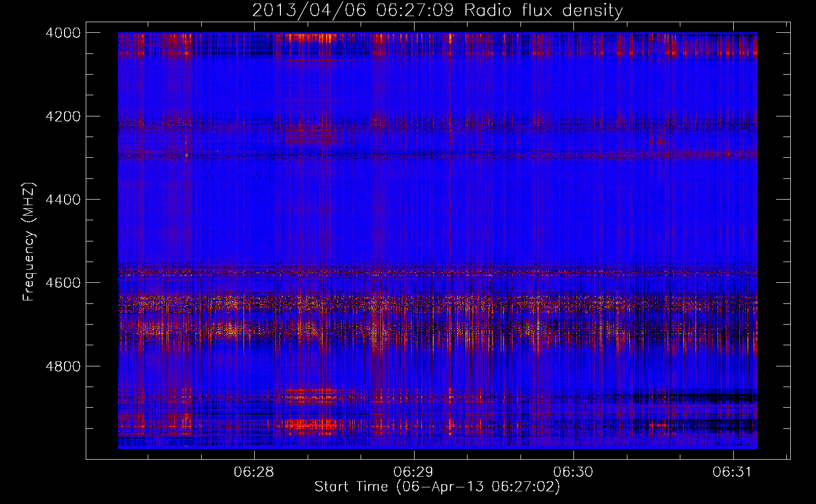Click the 06:30 time axis label
816x504 pixels.
click(573, 472)
